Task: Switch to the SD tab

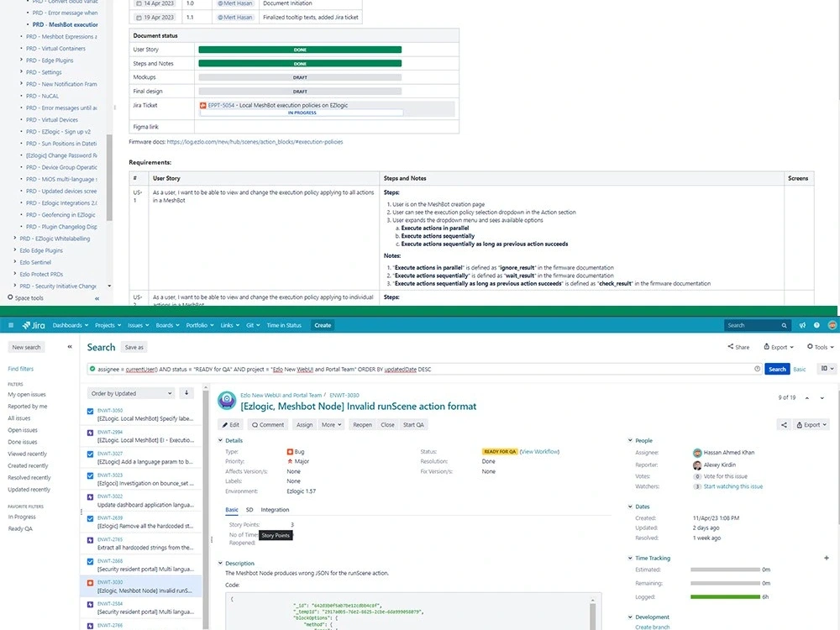Action: (x=249, y=510)
